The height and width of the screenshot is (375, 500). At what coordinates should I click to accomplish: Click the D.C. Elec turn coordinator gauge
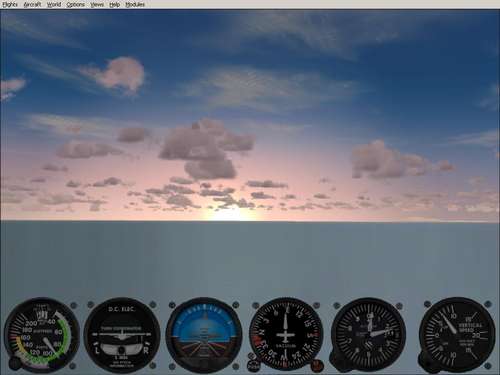click(122, 335)
